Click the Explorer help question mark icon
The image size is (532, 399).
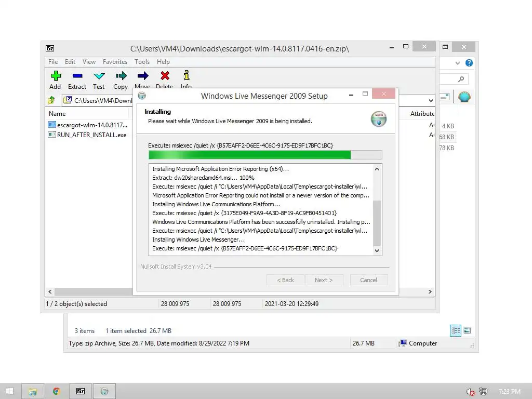pyautogui.click(x=469, y=63)
